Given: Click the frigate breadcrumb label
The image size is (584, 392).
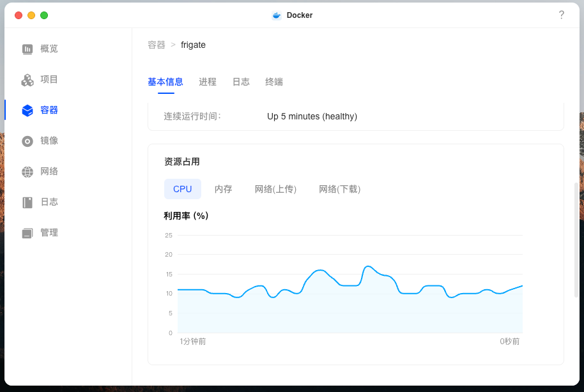Looking at the screenshot, I should click(x=193, y=45).
